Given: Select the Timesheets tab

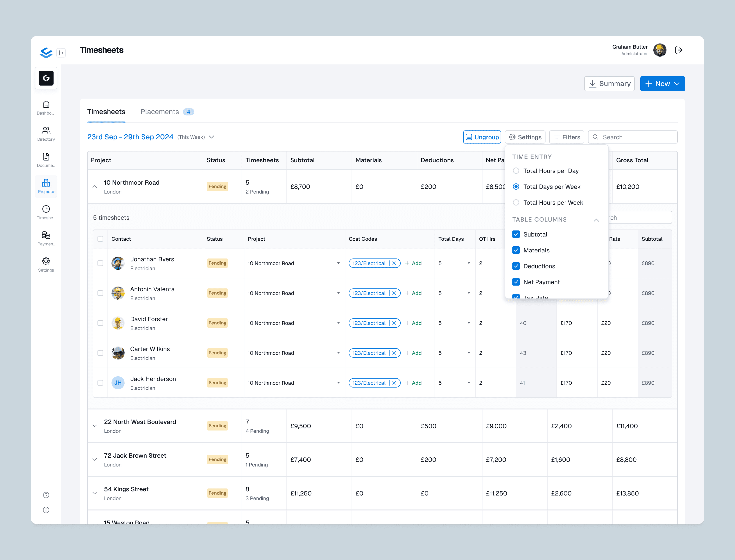Looking at the screenshot, I should 106,112.
